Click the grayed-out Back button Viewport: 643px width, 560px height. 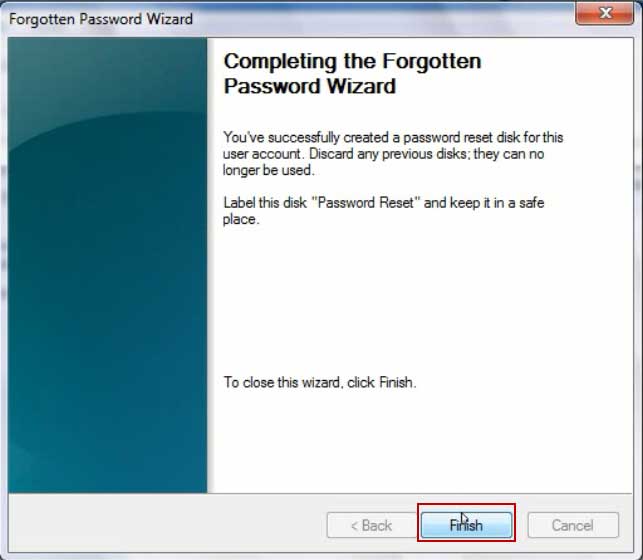coord(372,525)
